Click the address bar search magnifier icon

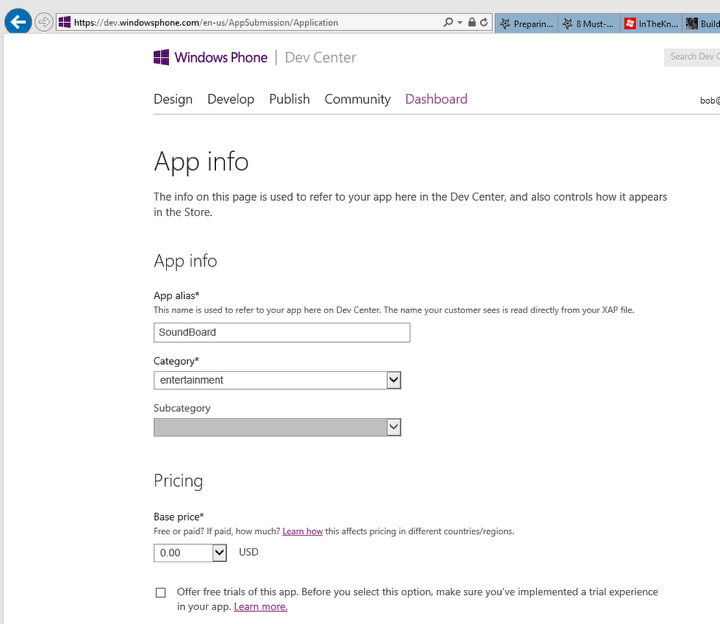[448, 22]
